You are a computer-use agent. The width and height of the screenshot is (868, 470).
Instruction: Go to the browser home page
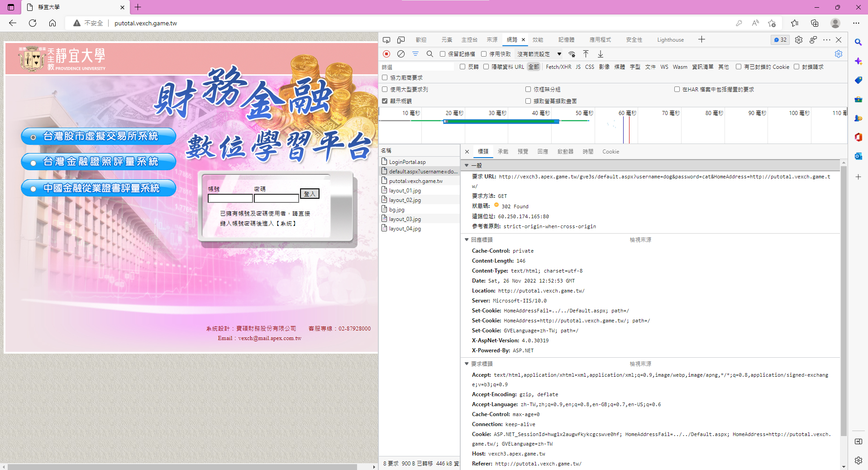(x=52, y=23)
